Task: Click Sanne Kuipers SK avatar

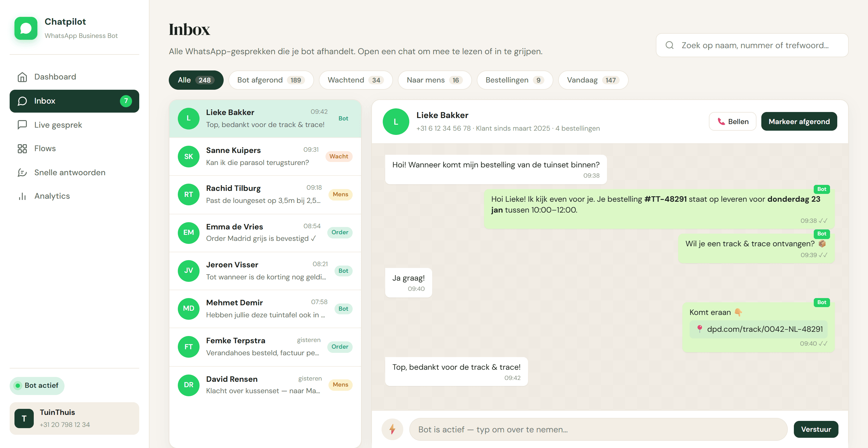Action: pos(189,157)
